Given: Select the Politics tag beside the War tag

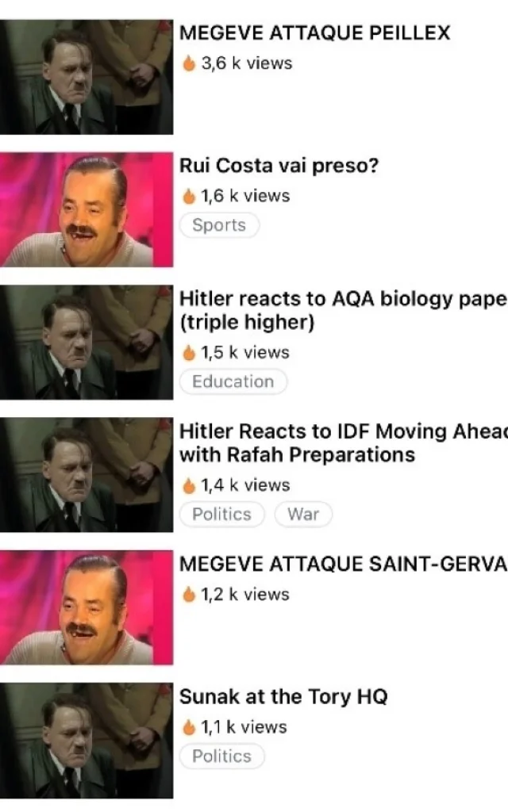Looking at the screenshot, I should [222, 514].
